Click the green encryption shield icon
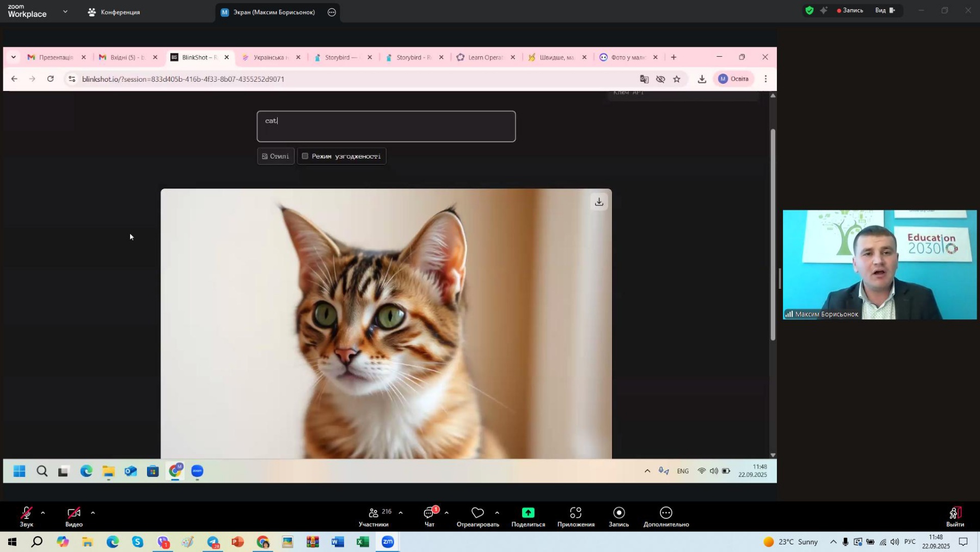The image size is (980, 552). pyautogui.click(x=810, y=10)
